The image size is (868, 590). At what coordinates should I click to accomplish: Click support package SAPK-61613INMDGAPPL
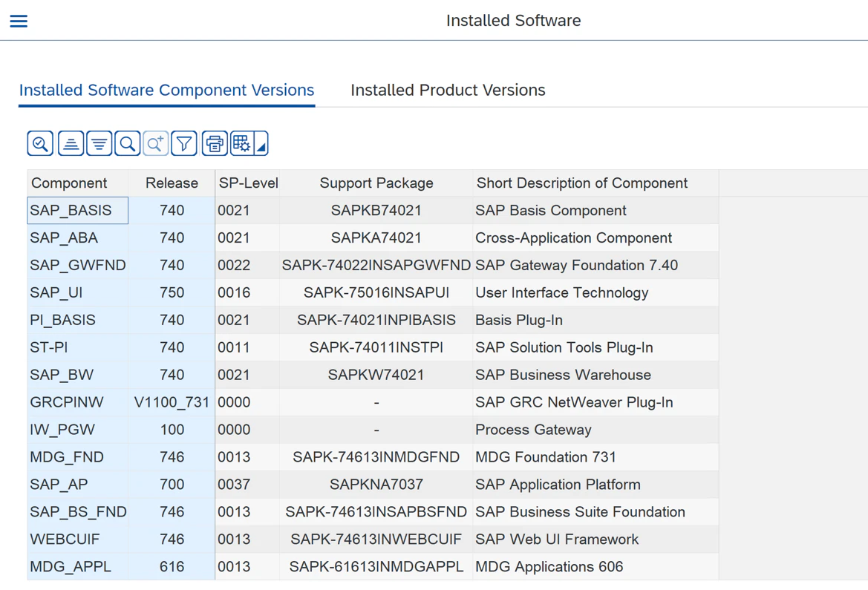tap(376, 567)
